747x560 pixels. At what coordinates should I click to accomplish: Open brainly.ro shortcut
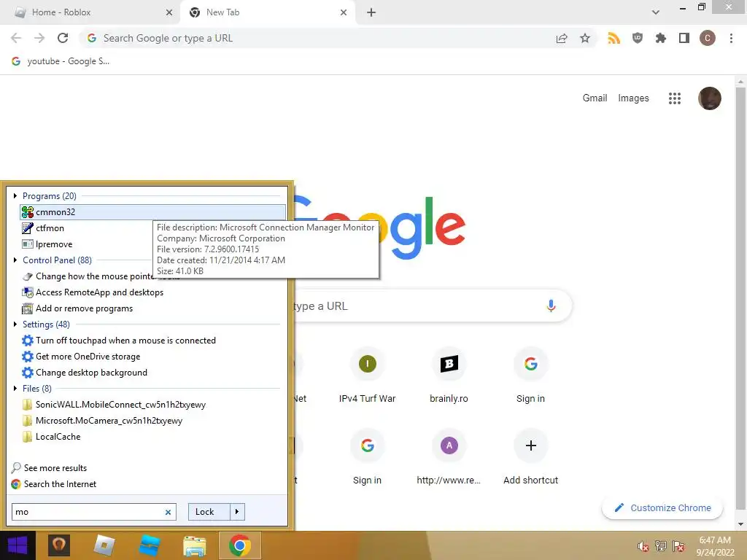pyautogui.click(x=449, y=376)
